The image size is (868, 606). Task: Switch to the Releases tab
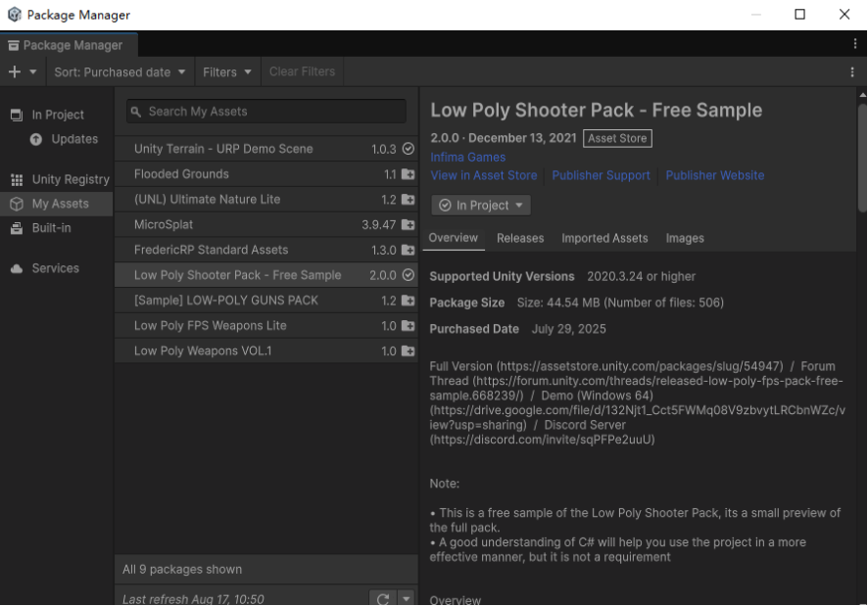[x=520, y=239]
